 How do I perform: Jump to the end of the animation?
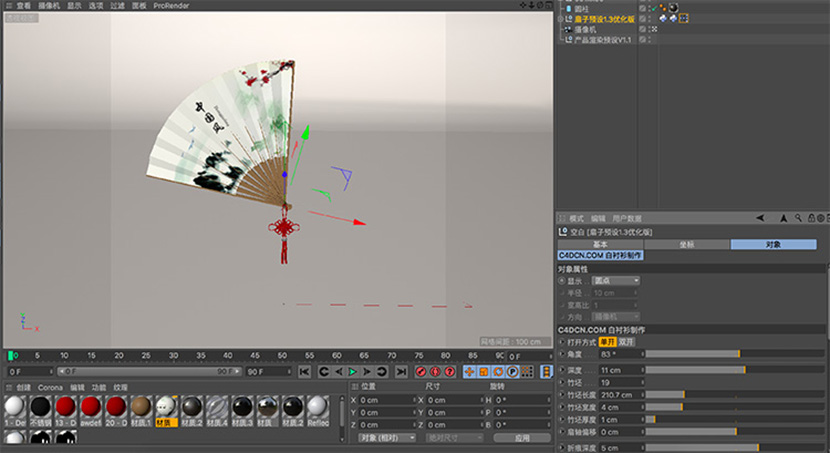point(400,372)
